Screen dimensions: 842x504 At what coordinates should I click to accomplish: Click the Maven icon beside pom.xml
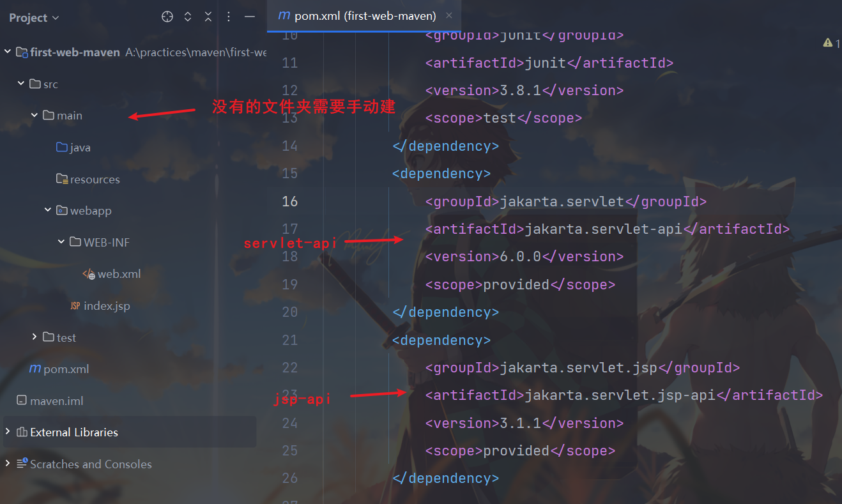[x=35, y=369]
